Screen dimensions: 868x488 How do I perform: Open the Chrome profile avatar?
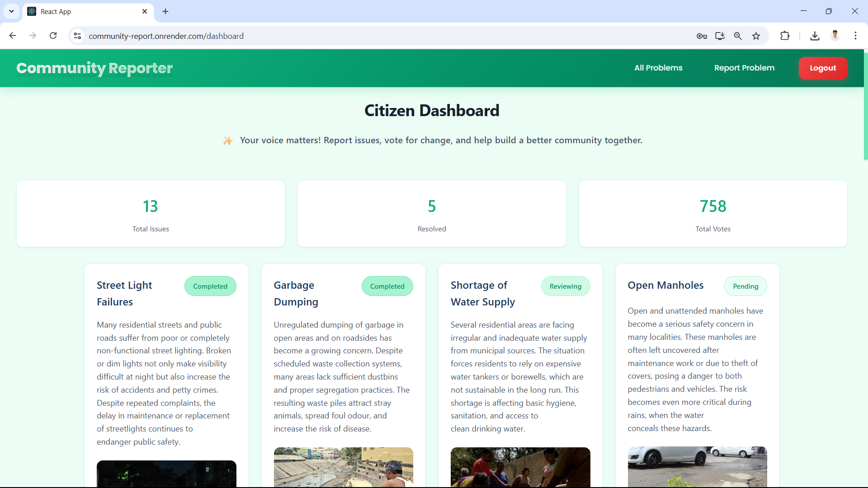click(835, 36)
